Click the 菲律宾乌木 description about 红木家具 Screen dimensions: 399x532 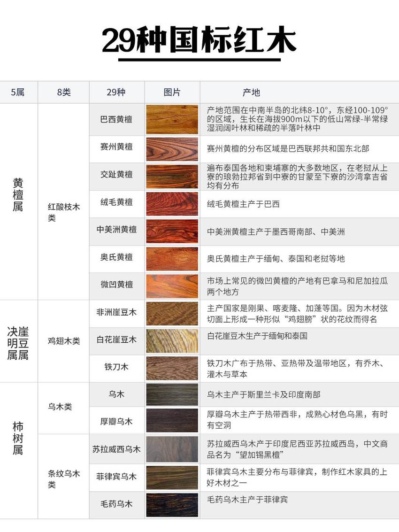(297, 477)
